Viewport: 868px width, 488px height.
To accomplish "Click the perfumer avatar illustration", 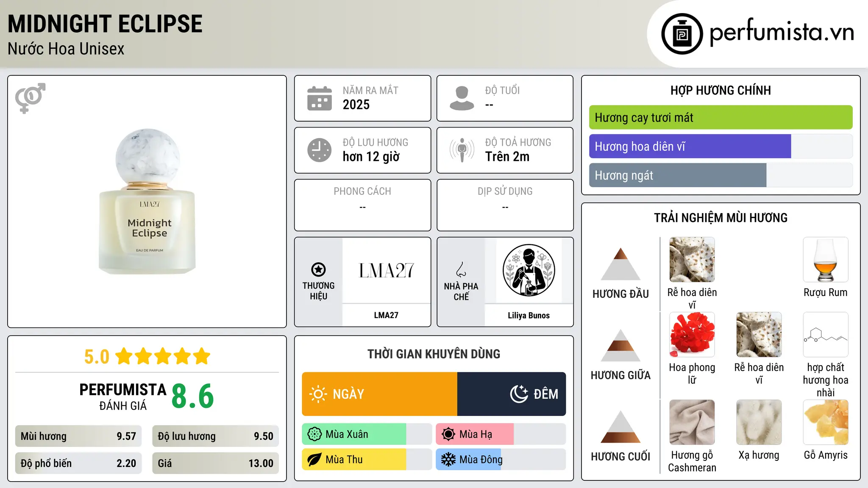I will click(529, 270).
